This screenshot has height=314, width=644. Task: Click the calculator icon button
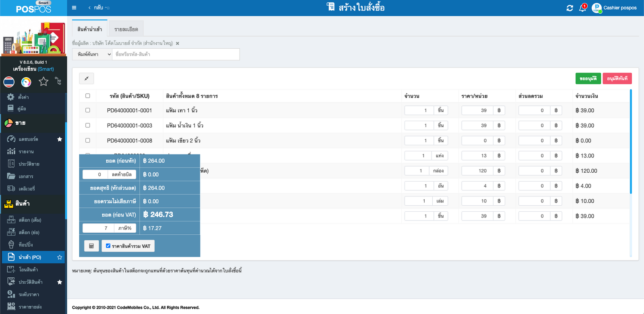[91, 246]
